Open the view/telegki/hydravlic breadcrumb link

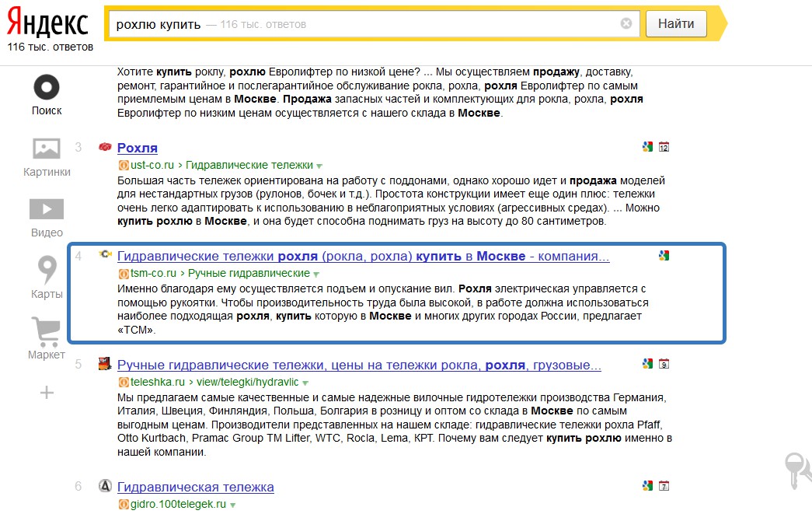(248, 383)
